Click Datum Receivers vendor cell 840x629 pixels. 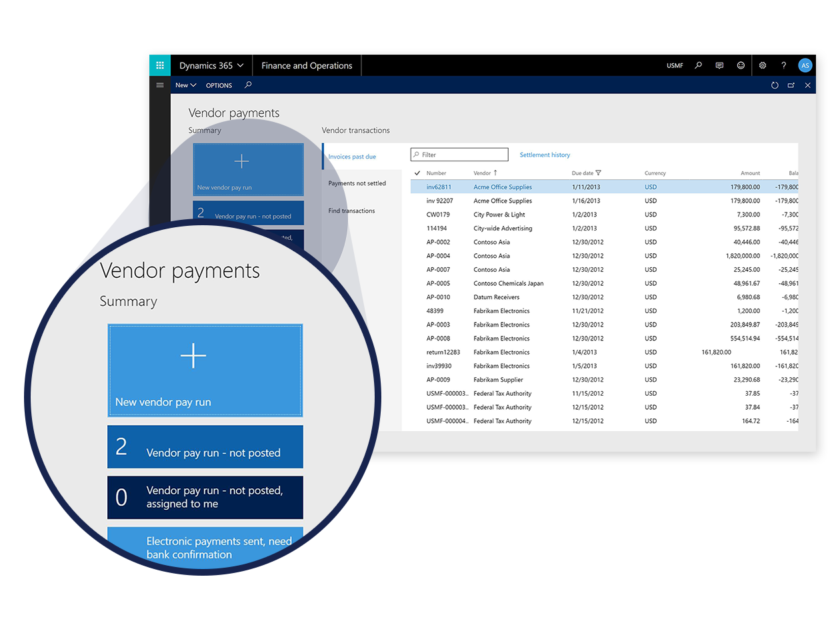tap(496, 297)
